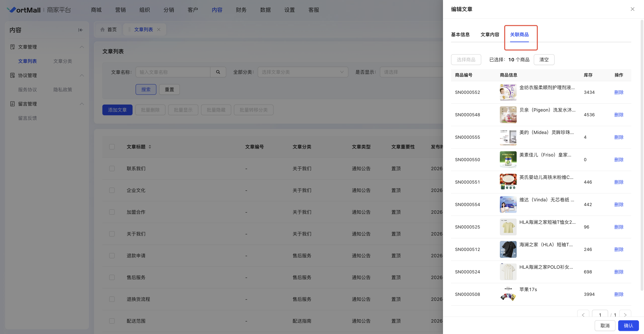
Task: Click 删除 for product SN0000555
Action: coord(618,137)
